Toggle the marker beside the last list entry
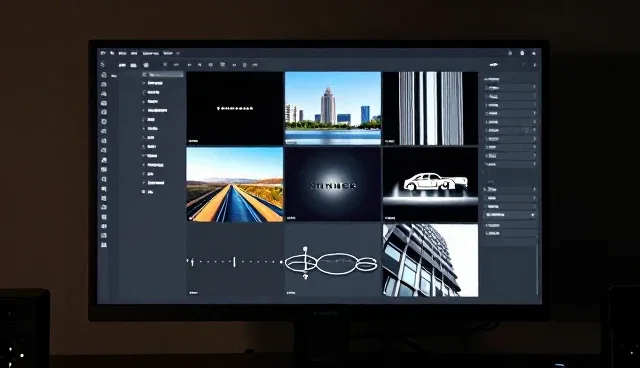This screenshot has width=640, height=368. point(144,191)
